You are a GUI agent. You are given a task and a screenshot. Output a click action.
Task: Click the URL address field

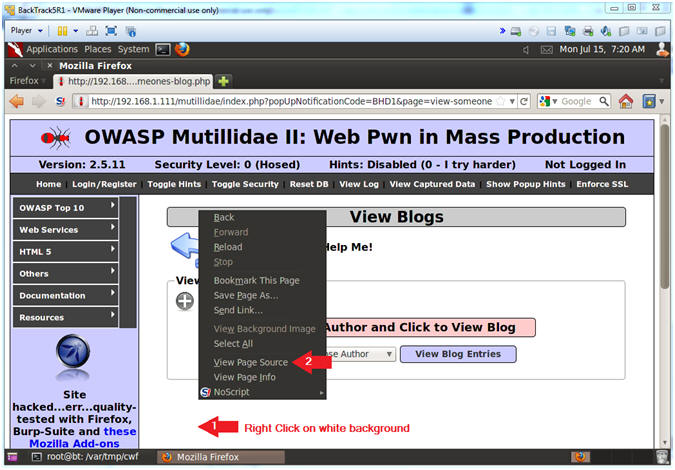[291, 102]
